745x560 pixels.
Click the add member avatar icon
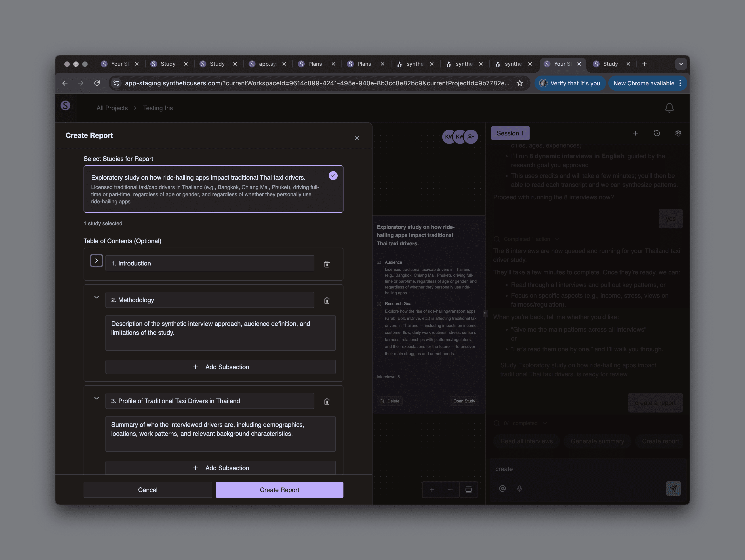471,137
